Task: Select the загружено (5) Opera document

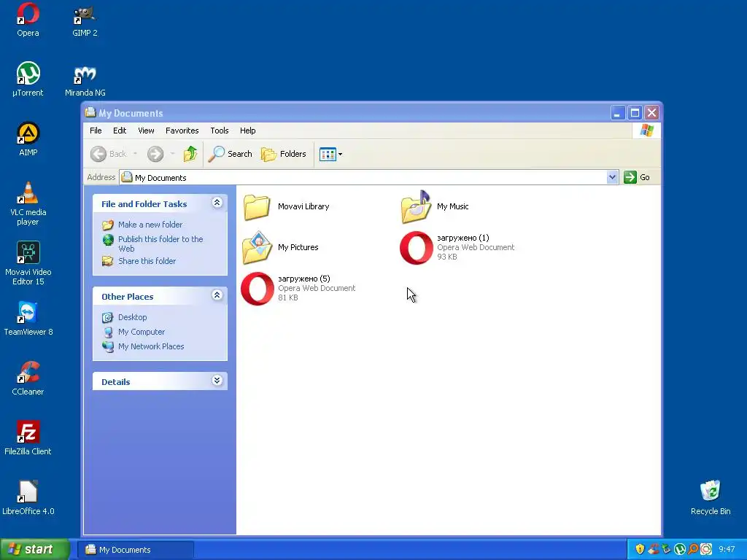Action: point(298,288)
